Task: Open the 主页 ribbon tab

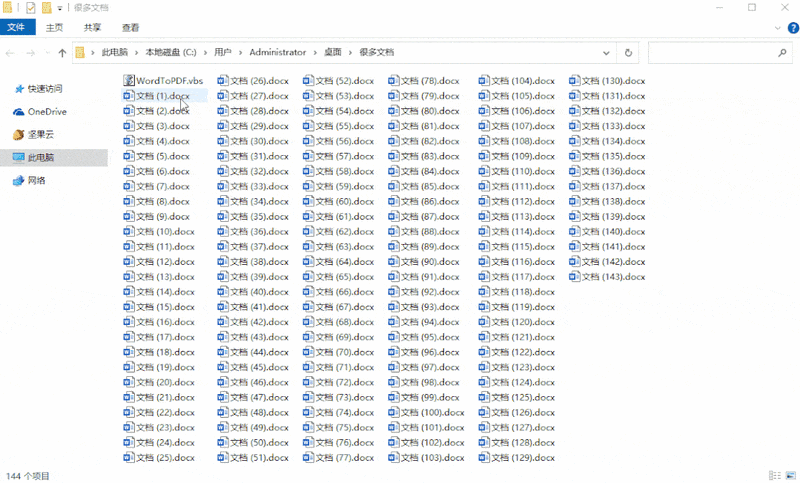Action: pos(54,28)
